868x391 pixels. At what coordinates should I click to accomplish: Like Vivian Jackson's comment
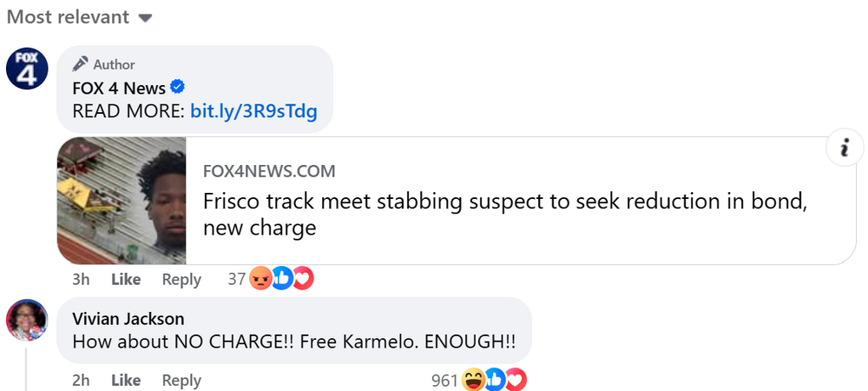point(126,381)
